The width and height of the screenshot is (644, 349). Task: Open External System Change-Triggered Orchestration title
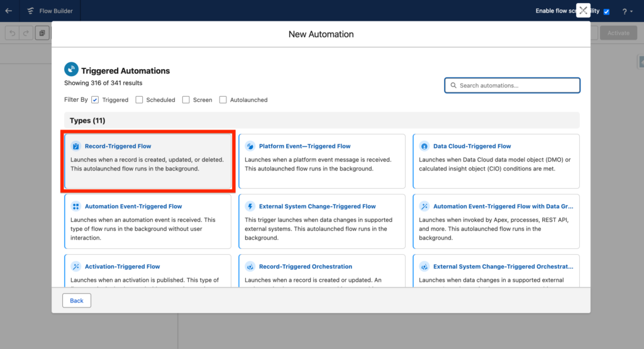pos(502,267)
